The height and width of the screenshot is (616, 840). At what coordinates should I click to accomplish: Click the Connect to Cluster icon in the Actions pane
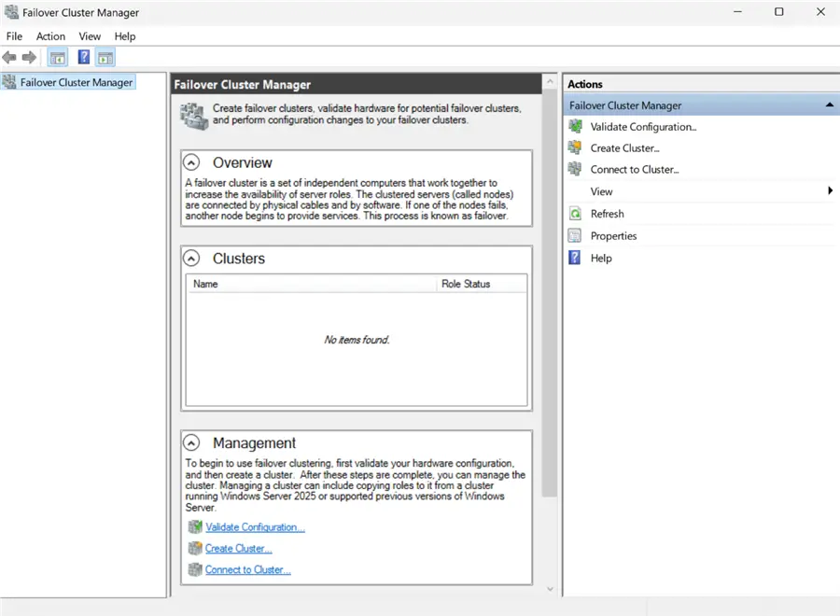coord(575,169)
